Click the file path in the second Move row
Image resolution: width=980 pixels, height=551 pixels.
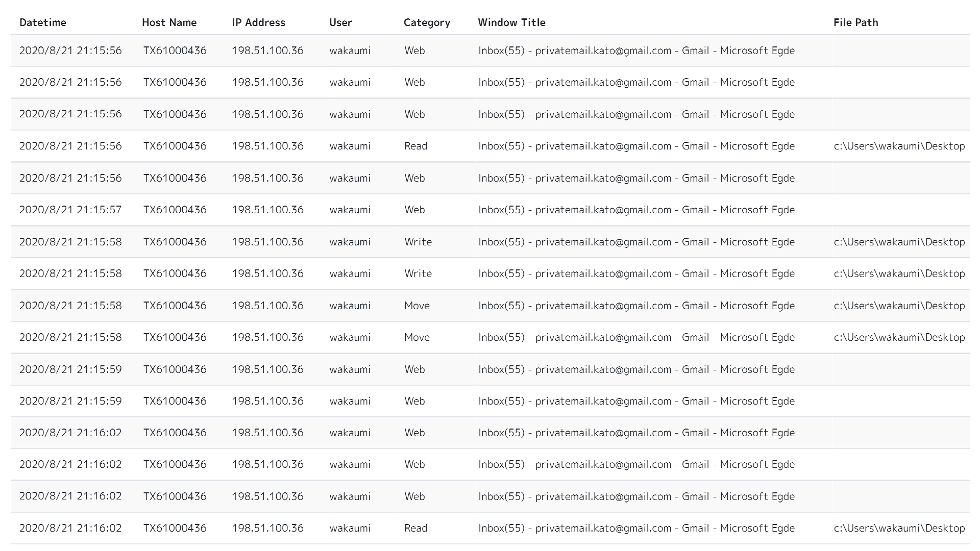click(x=899, y=337)
